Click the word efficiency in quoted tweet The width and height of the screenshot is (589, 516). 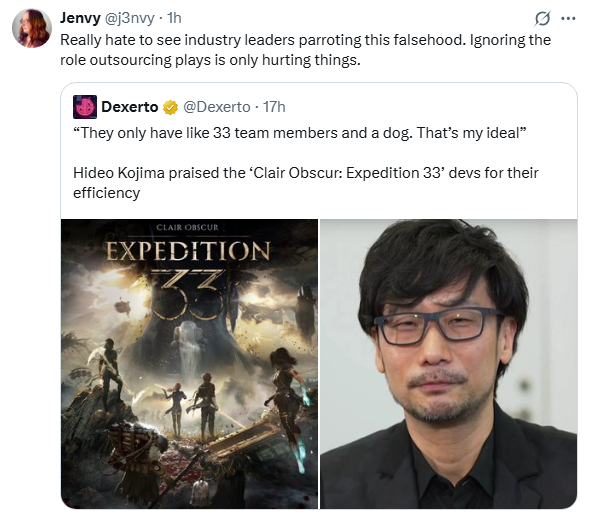(107, 193)
